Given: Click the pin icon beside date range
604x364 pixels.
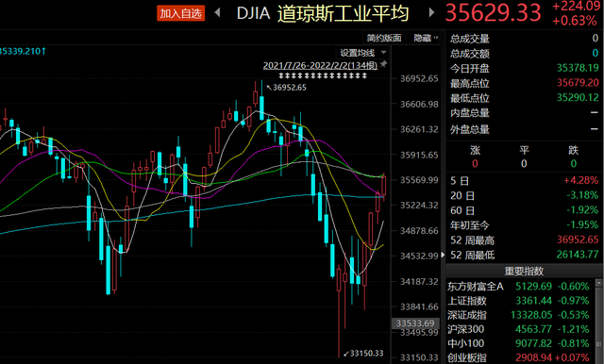Looking at the screenshot, I should click(384, 64).
